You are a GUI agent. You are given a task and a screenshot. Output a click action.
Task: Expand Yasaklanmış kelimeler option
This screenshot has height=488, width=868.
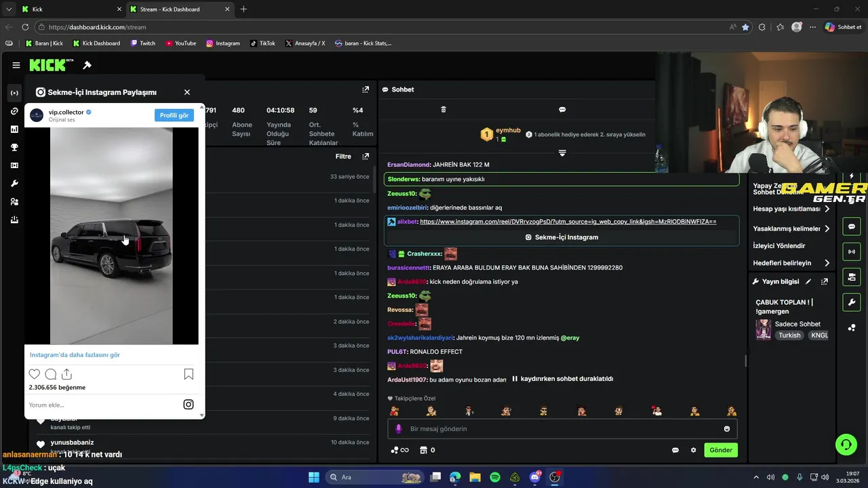(791, 228)
